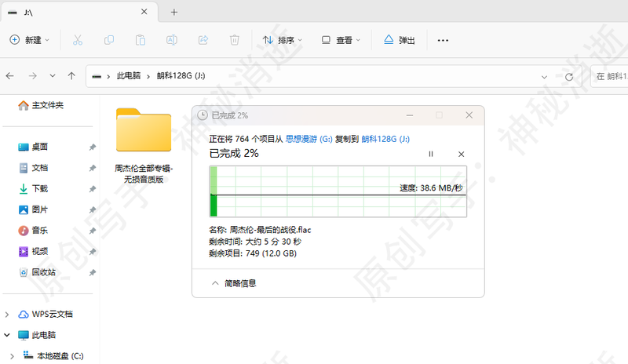Viewport: 628px width, 364px height.
Task: Open the three-dot See more menu
Action: click(443, 40)
